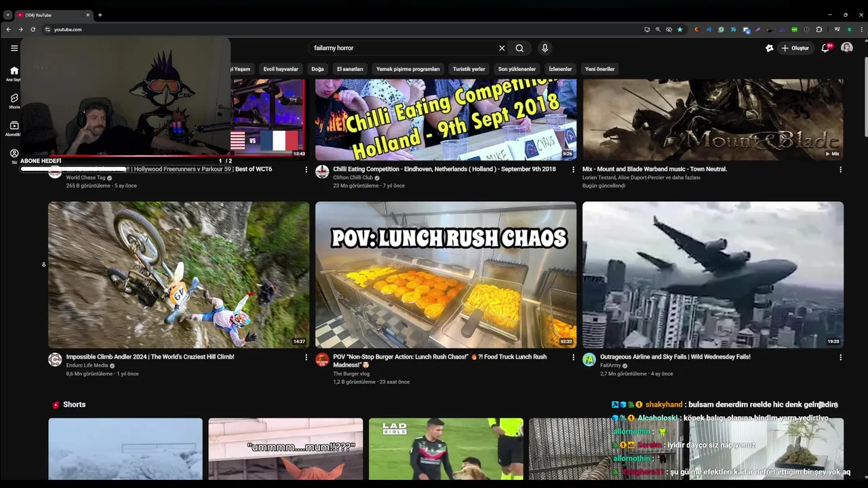Open Chrome three-dot menu
The image size is (868, 488).
(862, 30)
